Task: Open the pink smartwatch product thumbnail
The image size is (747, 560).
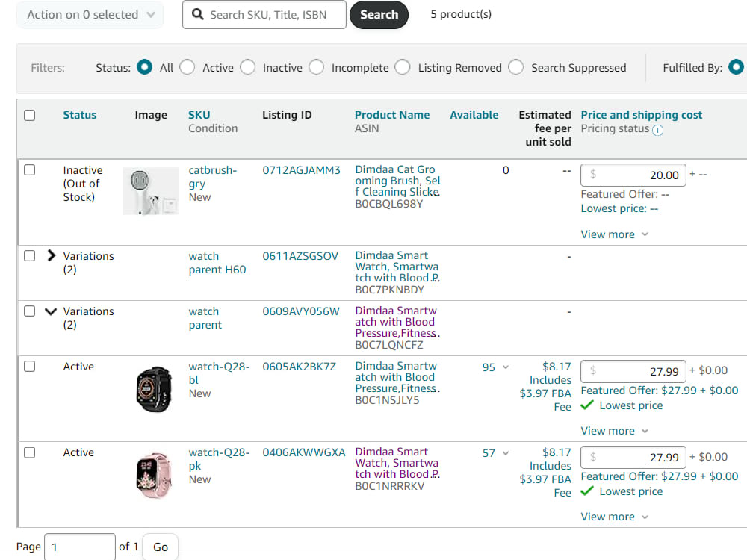Action: pyautogui.click(x=153, y=475)
